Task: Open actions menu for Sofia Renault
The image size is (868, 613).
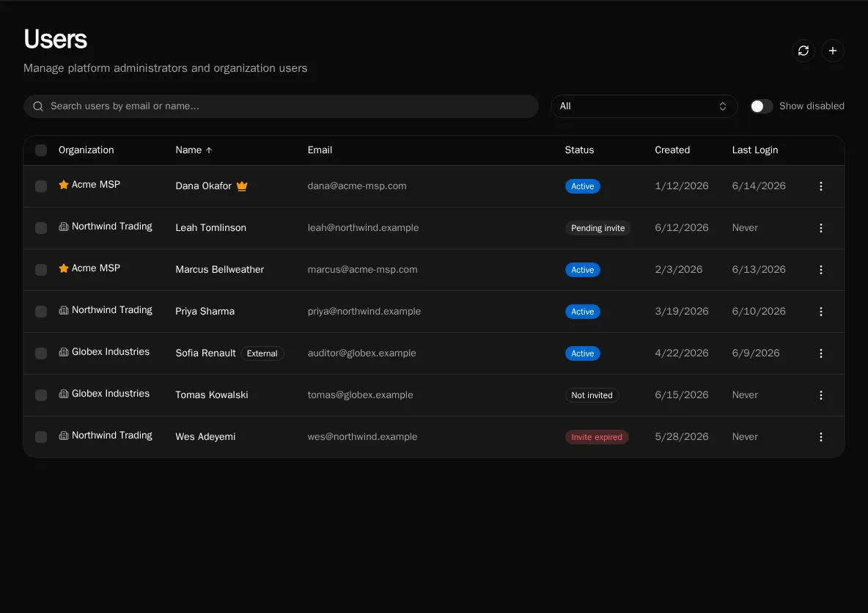Action: coord(821,353)
